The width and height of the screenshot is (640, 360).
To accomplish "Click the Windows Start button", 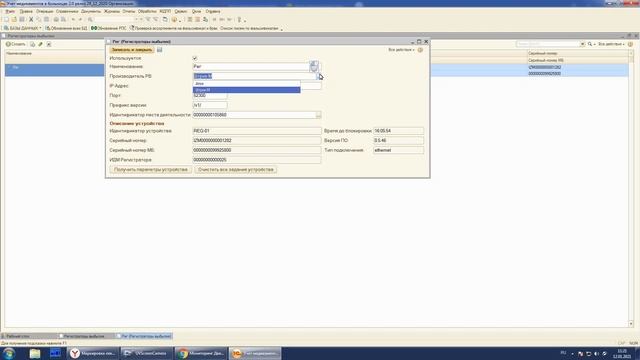I will coord(9,353).
